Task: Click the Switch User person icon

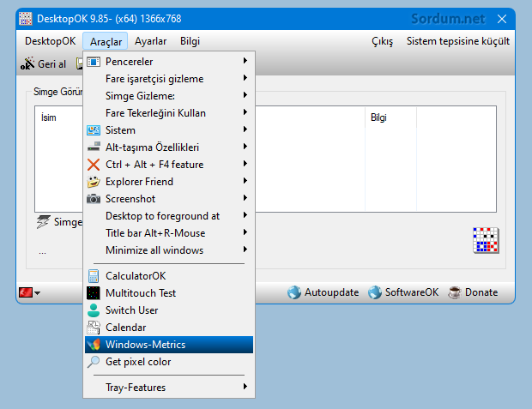Action: coord(94,310)
